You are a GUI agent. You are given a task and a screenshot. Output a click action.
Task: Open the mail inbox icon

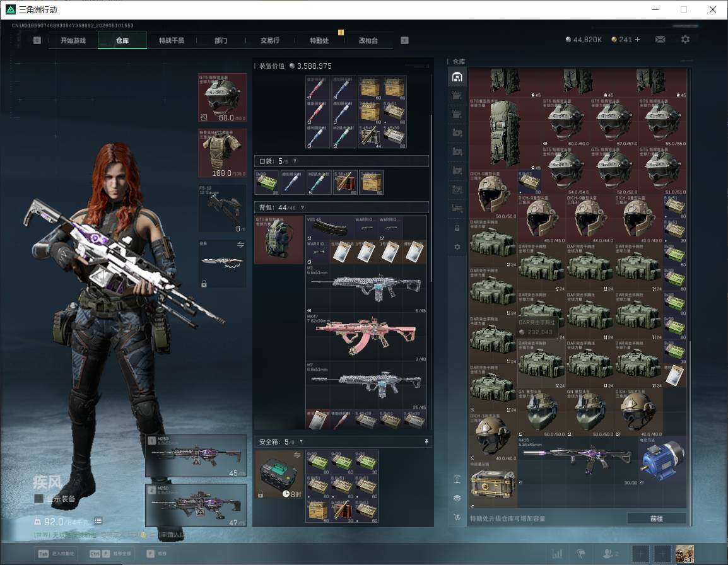point(660,40)
